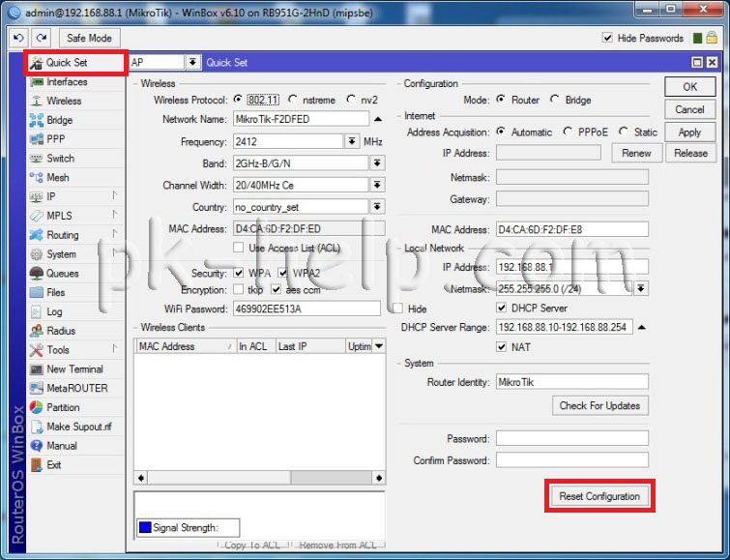Select PPPoE address acquisition
The width and height of the screenshot is (730, 560).
[x=568, y=132]
